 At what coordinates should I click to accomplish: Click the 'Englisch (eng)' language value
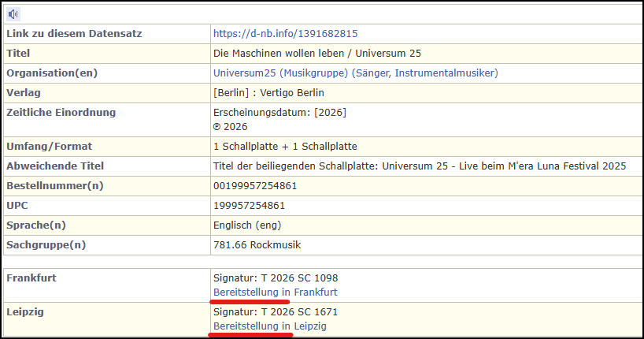click(x=247, y=225)
